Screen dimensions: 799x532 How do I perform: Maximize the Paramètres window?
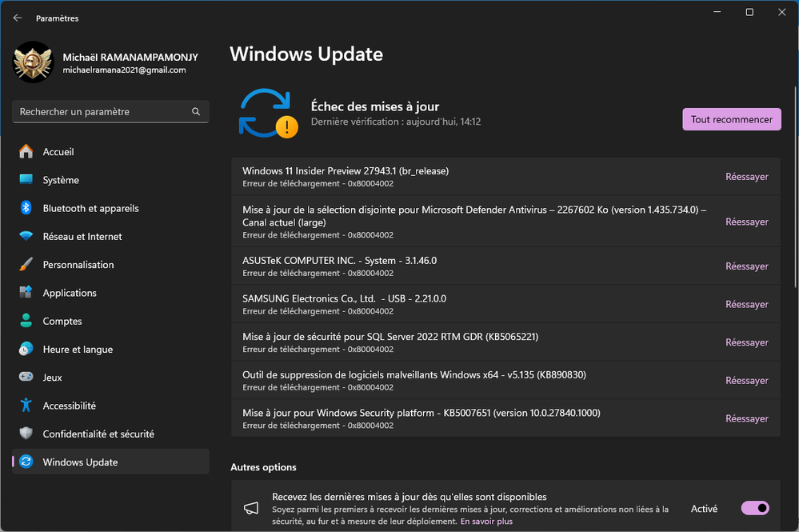pos(749,12)
